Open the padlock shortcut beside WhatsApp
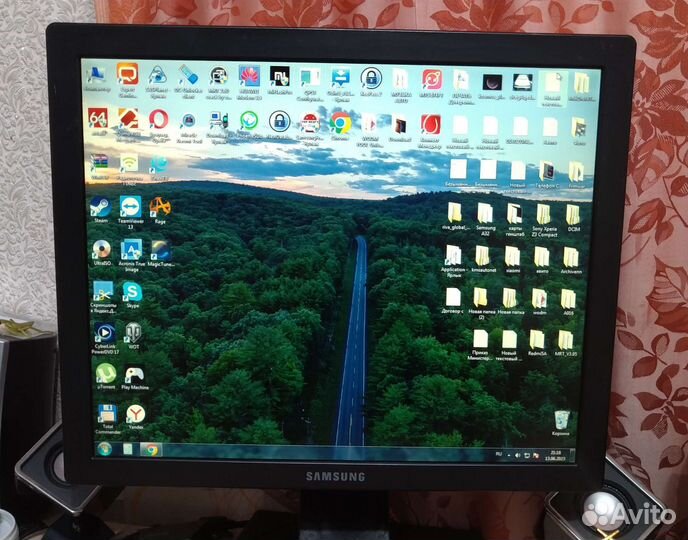The width and height of the screenshot is (688, 540). pyautogui.click(x=280, y=125)
